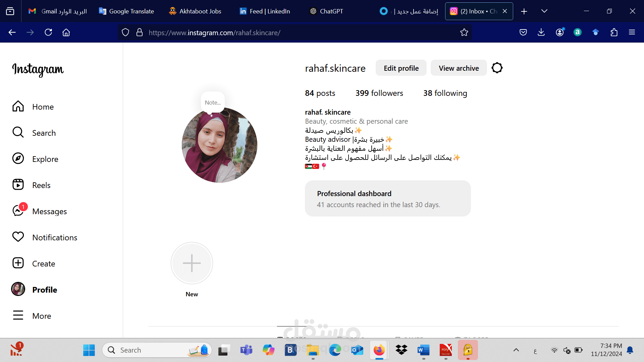Switch to the Feed LinkedIn tab

click(x=264, y=11)
